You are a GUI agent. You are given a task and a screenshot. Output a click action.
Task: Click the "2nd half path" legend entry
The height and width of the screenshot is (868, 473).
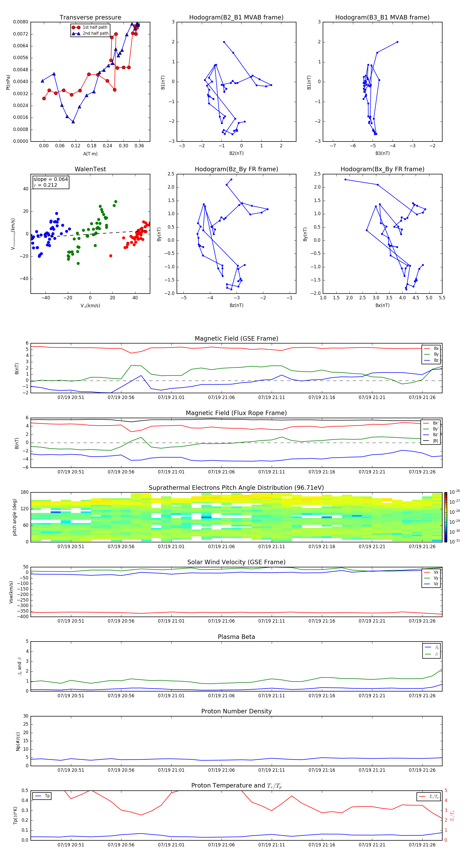(x=90, y=33)
